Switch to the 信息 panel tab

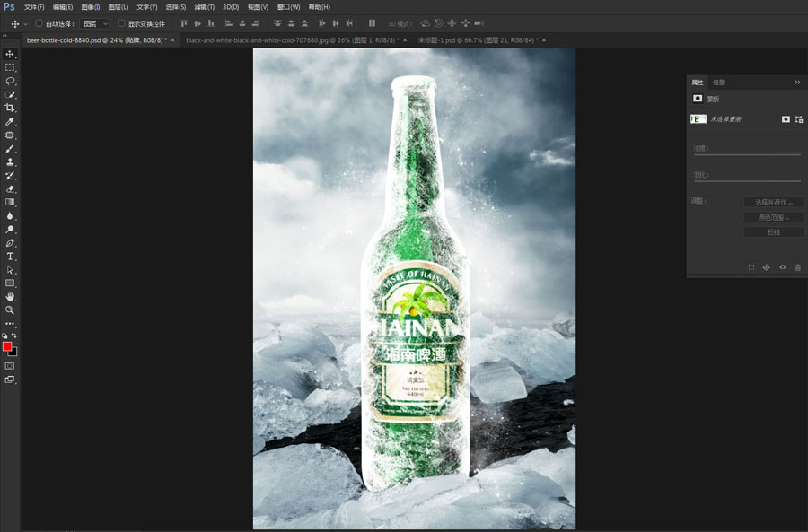[x=718, y=83]
